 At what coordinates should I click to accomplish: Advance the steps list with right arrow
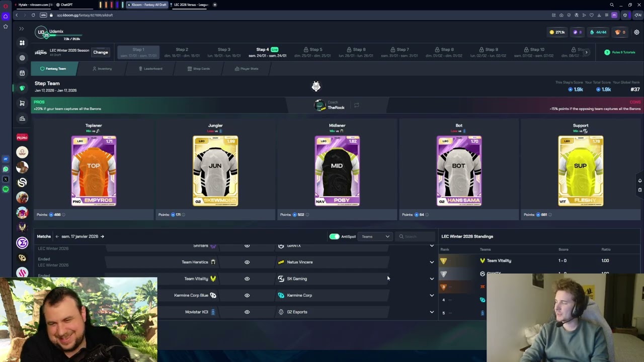[586, 52]
